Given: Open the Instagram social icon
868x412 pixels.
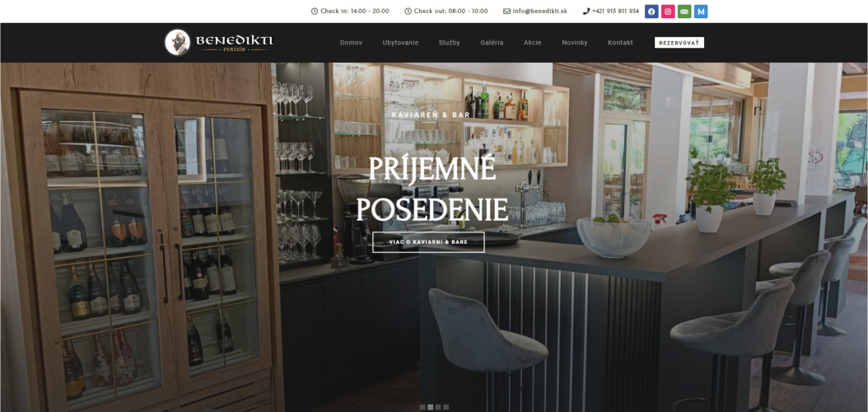Looking at the screenshot, I should tap(668, 12).
